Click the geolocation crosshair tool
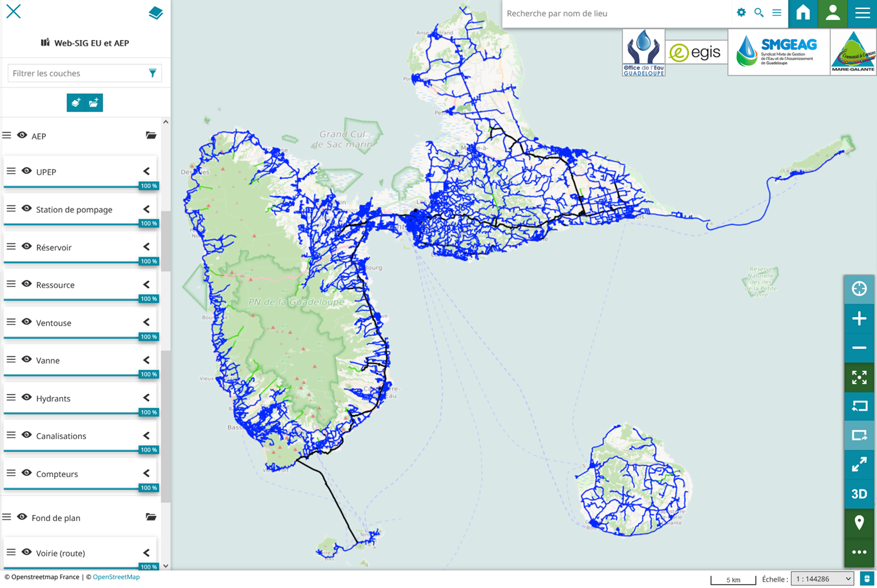This screenshot has height=588, width=877. click(x=859, y=289)
